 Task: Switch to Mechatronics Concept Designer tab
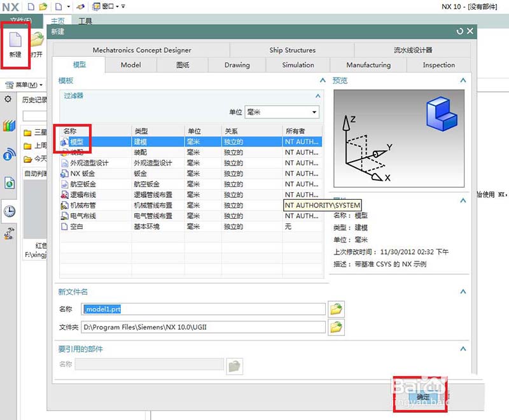141,50
